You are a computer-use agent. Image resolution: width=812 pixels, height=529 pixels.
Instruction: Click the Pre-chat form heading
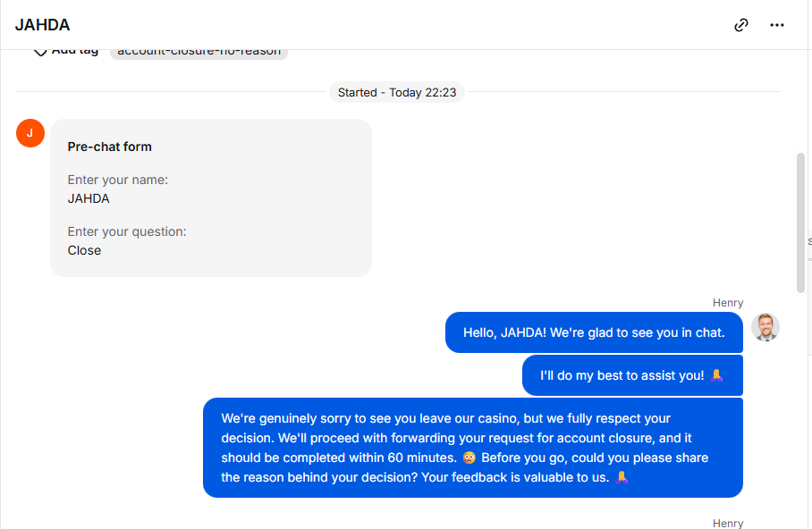click(x=110, y=147)
